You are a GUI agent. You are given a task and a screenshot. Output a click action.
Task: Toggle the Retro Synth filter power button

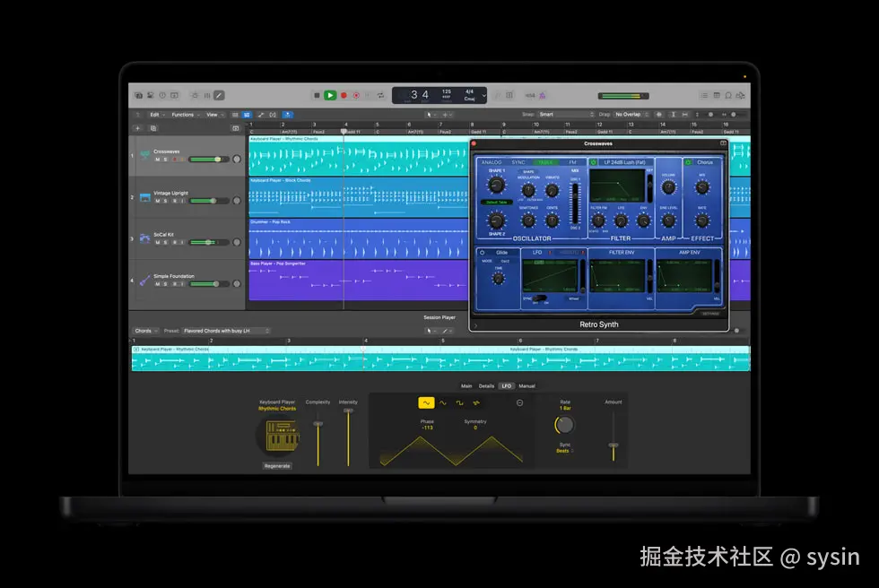click(594, 162)
